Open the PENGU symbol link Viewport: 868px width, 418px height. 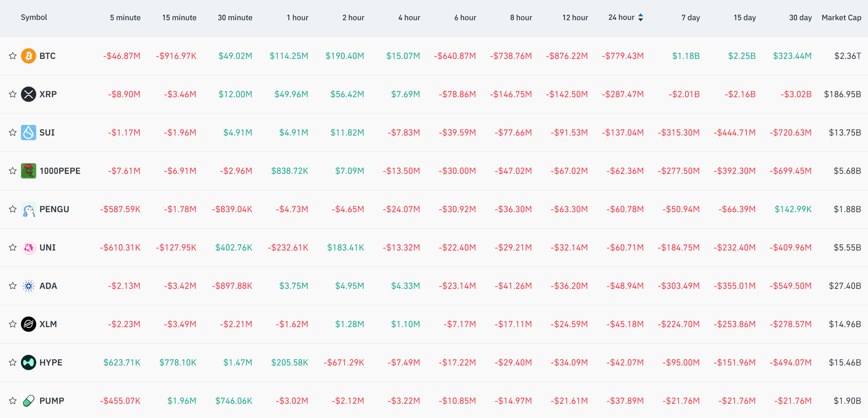click(54, 209)
